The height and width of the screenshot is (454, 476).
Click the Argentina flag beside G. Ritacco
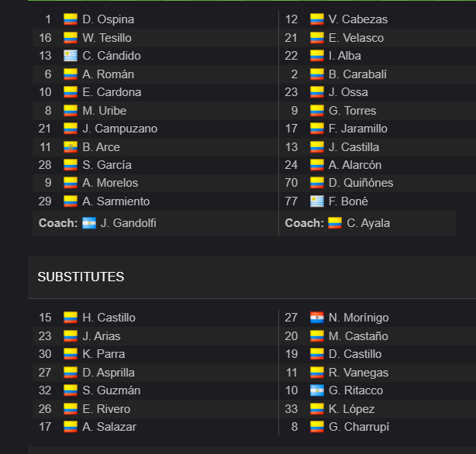tap(317, 390)
